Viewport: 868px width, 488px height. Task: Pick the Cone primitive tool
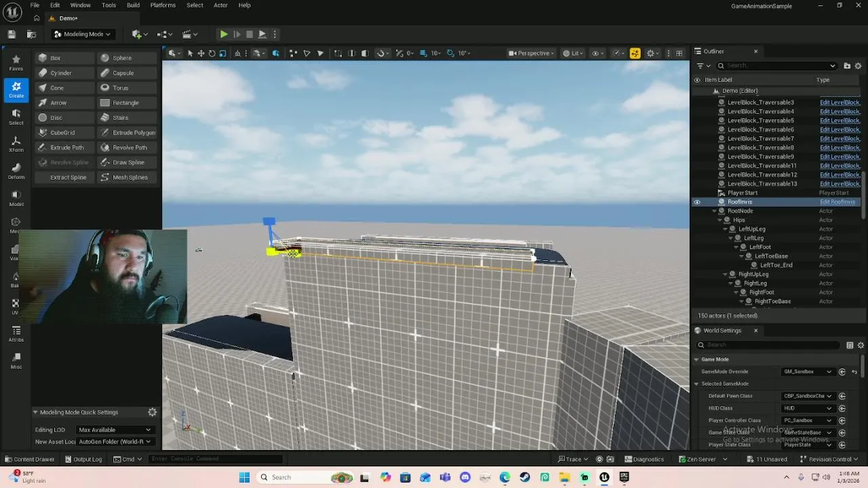click(x=65, y=88)
